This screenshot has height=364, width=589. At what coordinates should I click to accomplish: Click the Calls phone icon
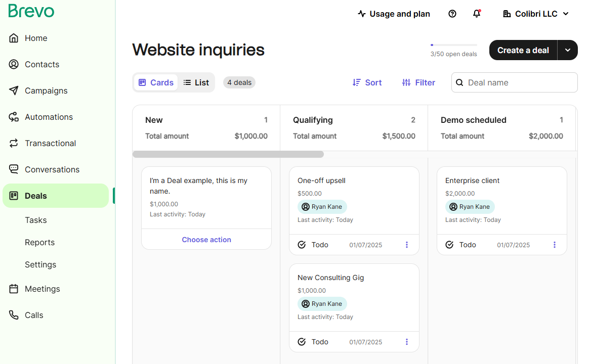pos(14,315)
